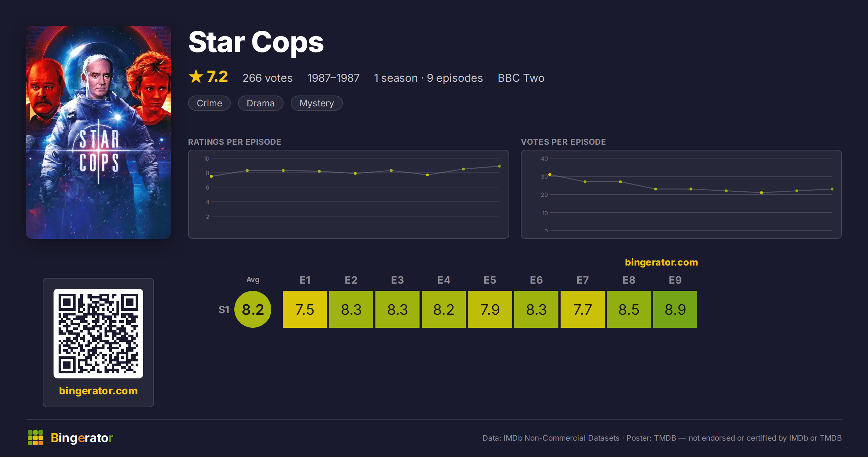Click the yellow star rating icon

pos(196,76)
